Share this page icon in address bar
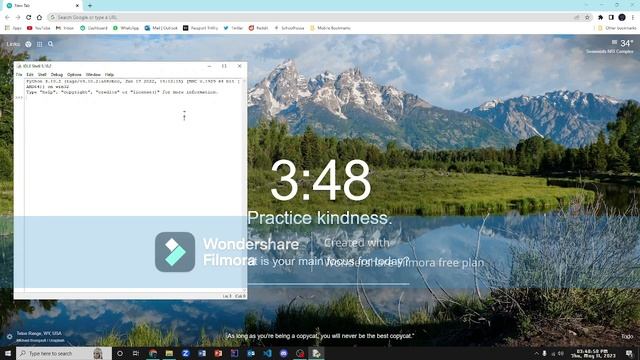Screen dimensions: 640x360 577,18
